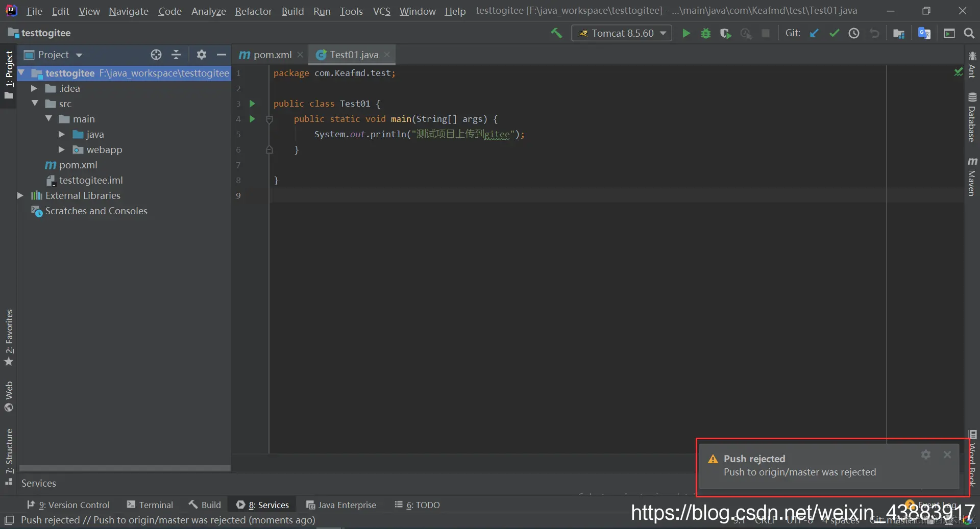Viewport: 980px width, 529px height.
Task: Open the Project view selector dropdown
Action: tap(79, 55)
